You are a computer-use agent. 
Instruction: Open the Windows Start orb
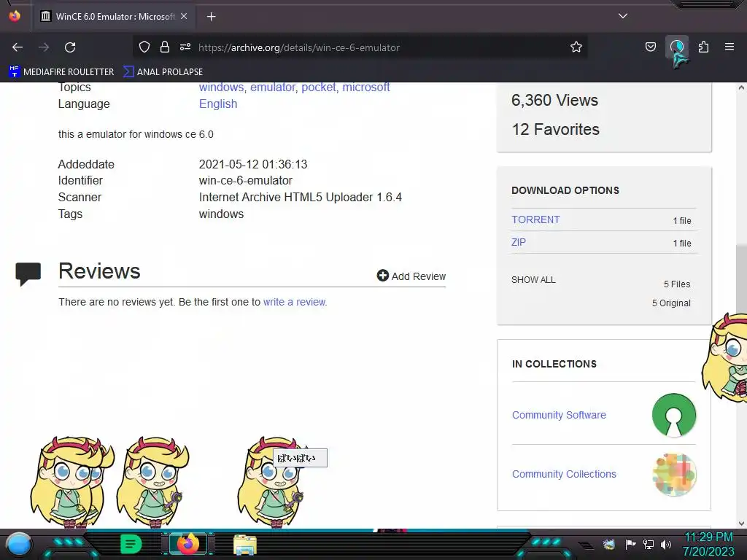(x=19, y=545)
